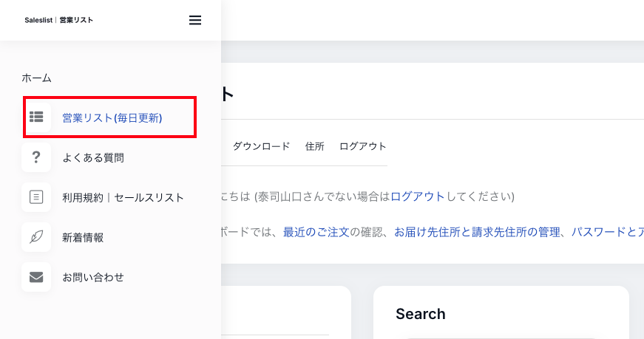This screenshot has width=644, height=339.
Task: Select 利用規約｜セールスリスト menu item
Action: point(123,197)
